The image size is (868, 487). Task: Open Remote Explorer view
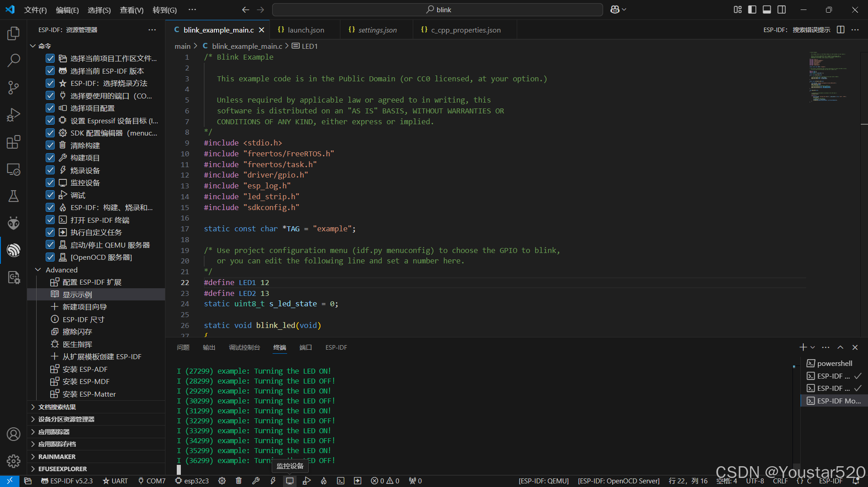(x=14, y=169)
